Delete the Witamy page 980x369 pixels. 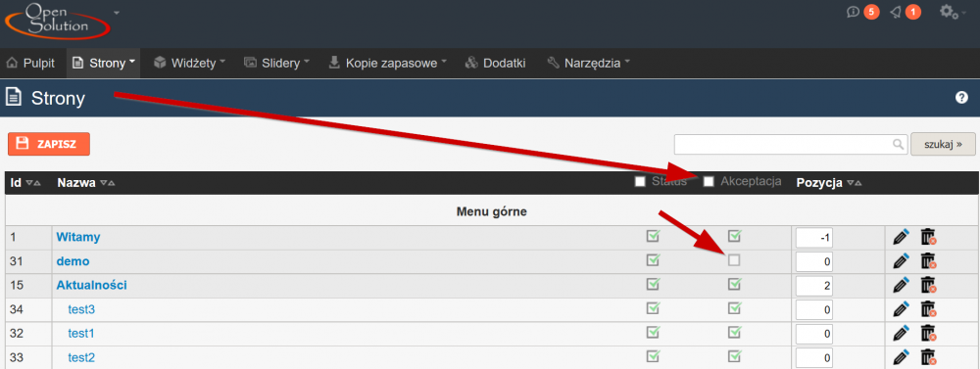point(928,237)
